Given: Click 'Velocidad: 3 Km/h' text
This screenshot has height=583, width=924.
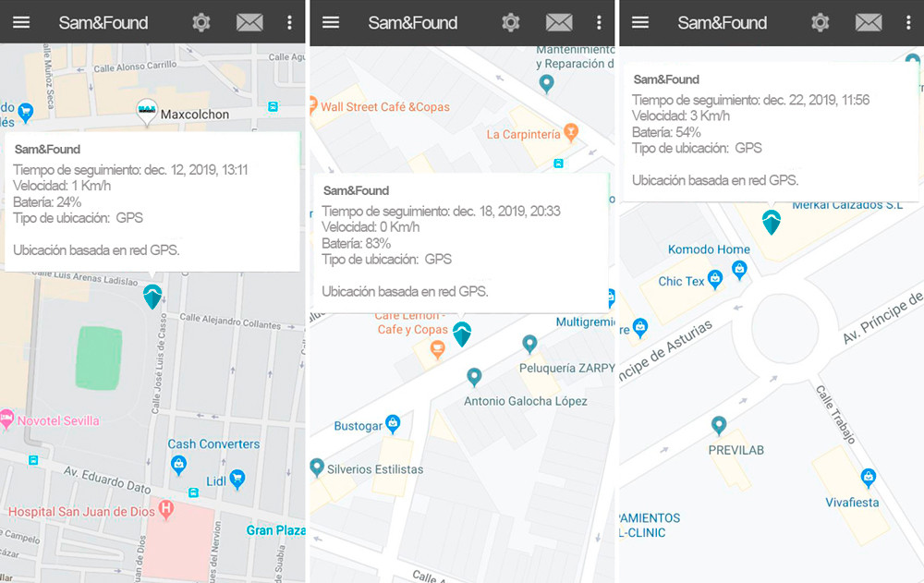Looking at the screenshot, I should coord(681,115).
